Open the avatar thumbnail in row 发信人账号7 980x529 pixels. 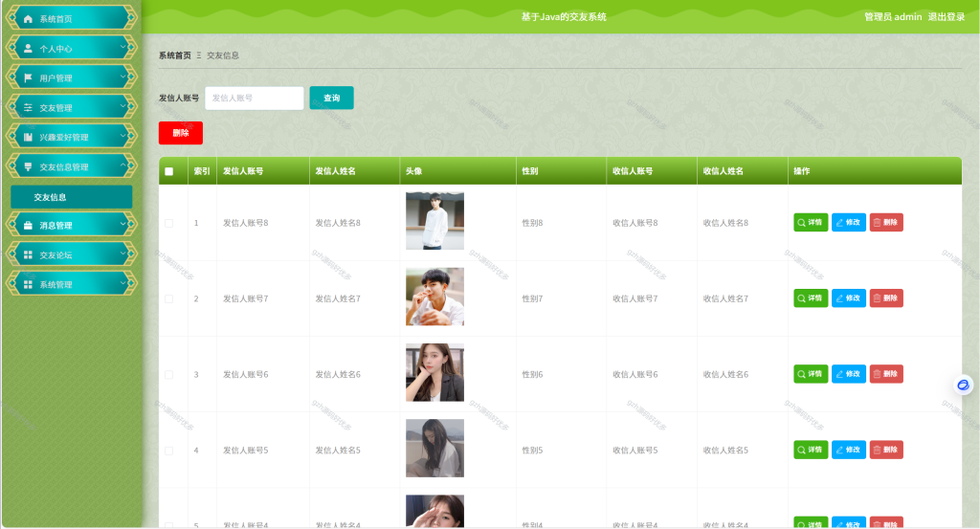(435, 297)
